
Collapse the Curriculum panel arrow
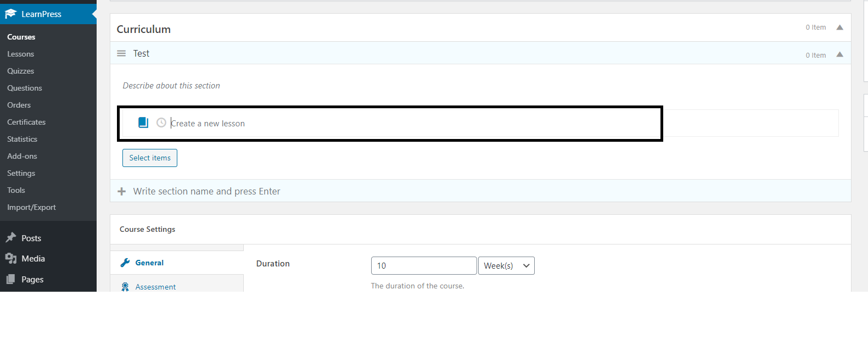coord(839,27)
